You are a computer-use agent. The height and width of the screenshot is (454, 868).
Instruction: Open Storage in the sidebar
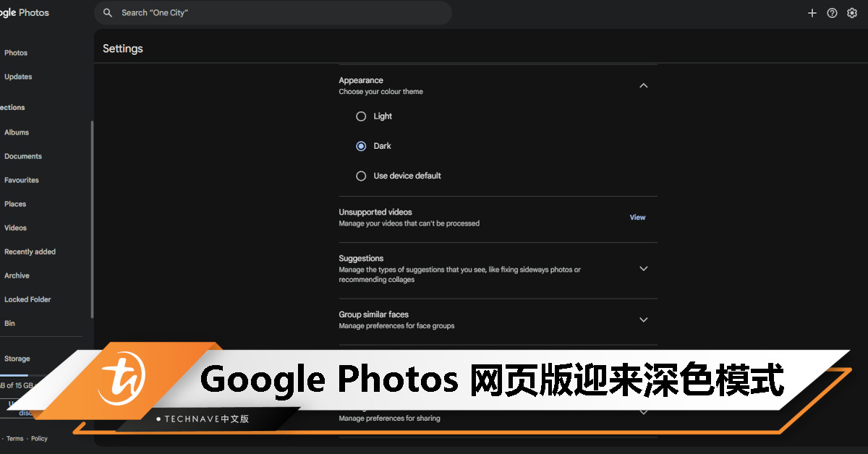pyautogui.click(x=17, y=359)
